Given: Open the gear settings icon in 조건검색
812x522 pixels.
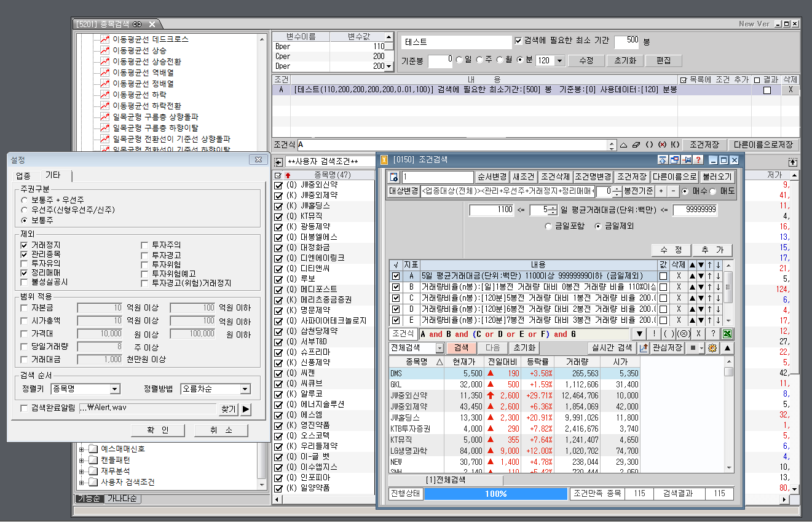Looking at the screenshot, I should pos(712,348).
